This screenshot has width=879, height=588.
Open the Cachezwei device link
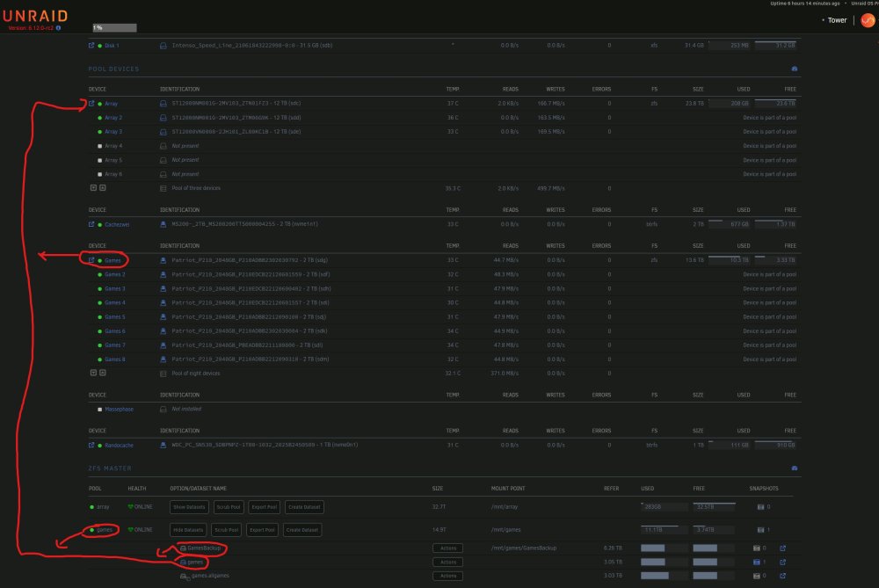[x=117, y=224]
